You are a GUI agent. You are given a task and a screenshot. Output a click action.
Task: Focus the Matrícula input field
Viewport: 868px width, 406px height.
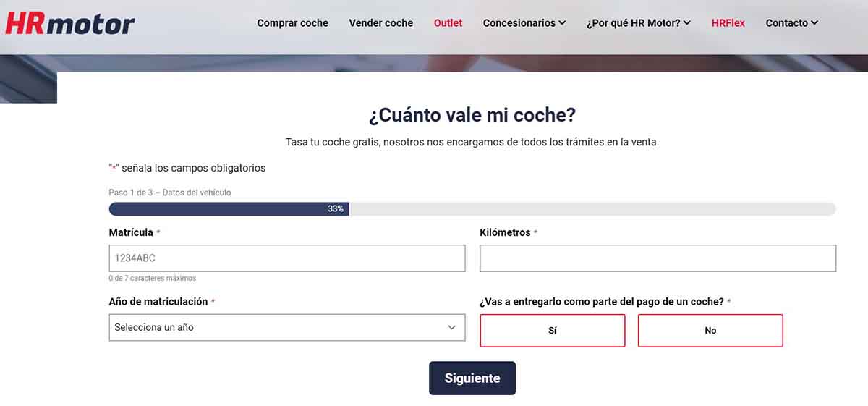(286, 258)
